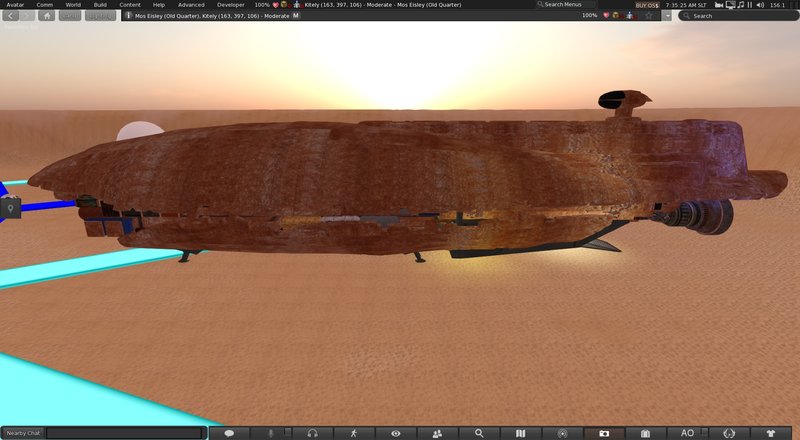Image resolution: width=800 pixels, height=440 pixels.
Task: Open the world map icon
Action: tap(520, 433)
